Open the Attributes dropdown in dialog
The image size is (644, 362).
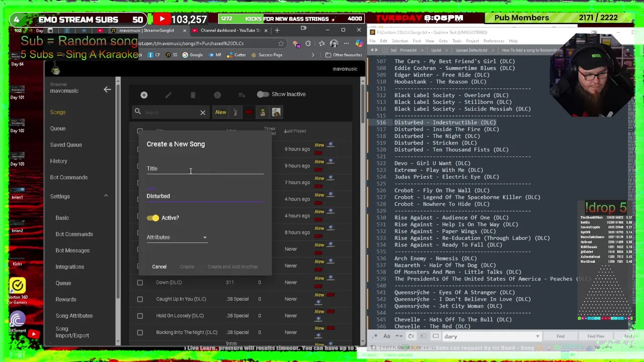tap(177, 237)
